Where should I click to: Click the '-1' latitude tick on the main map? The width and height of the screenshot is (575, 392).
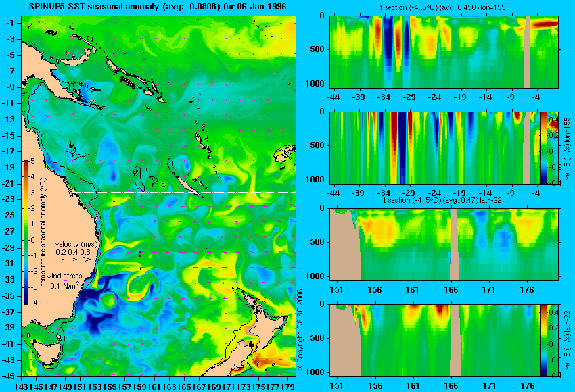coord(10,23)
